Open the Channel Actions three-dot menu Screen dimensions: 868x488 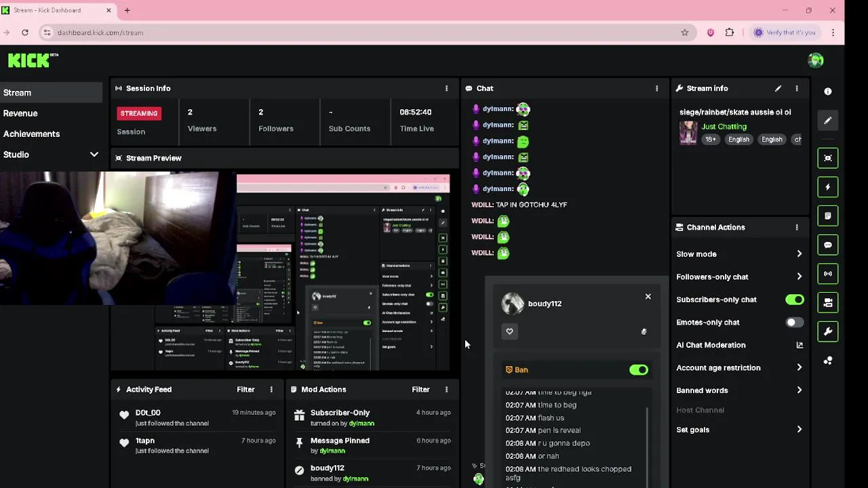point(797,227)
